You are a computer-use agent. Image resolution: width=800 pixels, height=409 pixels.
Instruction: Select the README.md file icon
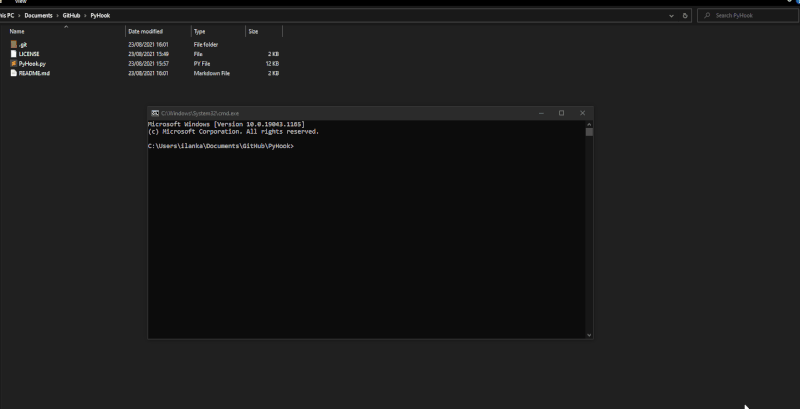(x=14, y=73)
